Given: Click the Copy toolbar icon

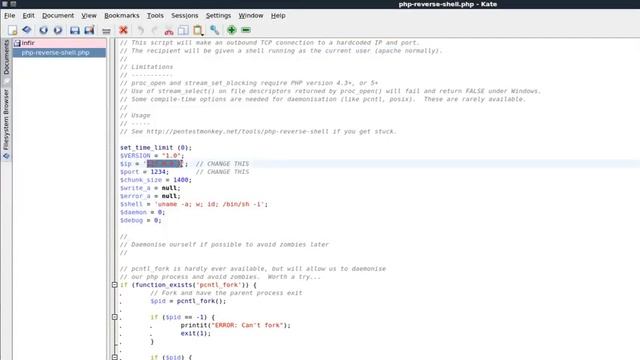Looking at the screenshot, I should (x=183, y=30).
